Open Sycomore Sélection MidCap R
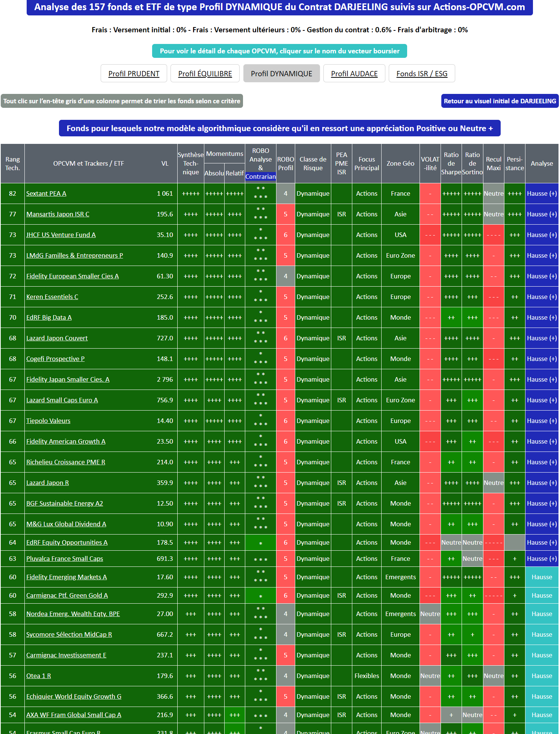The width and height of the screenshot is (560, 734). point(69,634)
